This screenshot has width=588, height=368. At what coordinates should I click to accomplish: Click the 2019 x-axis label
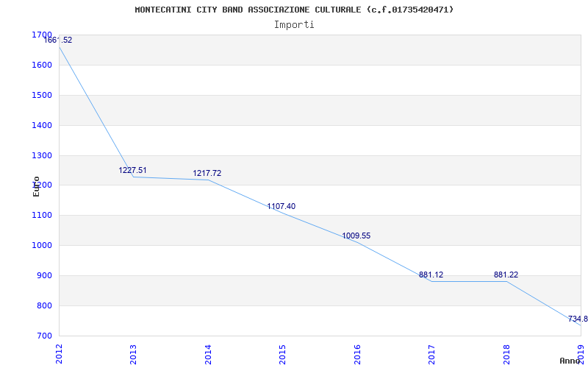[x=581, y=354]
